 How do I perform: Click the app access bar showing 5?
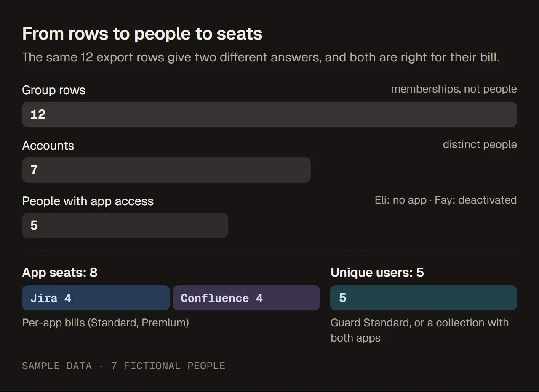(x=125, y=225)
